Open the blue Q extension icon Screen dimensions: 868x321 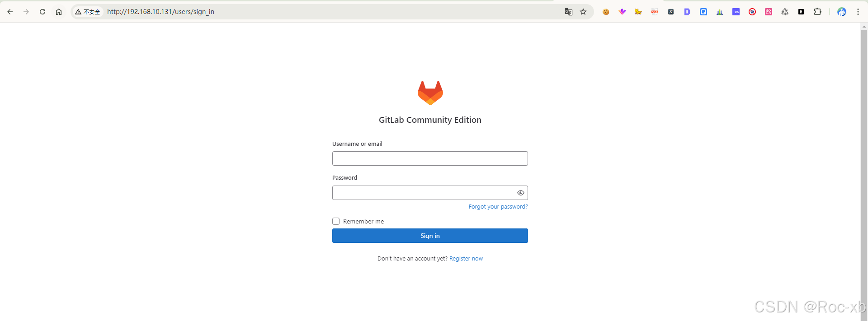click(x=703, y=12)
